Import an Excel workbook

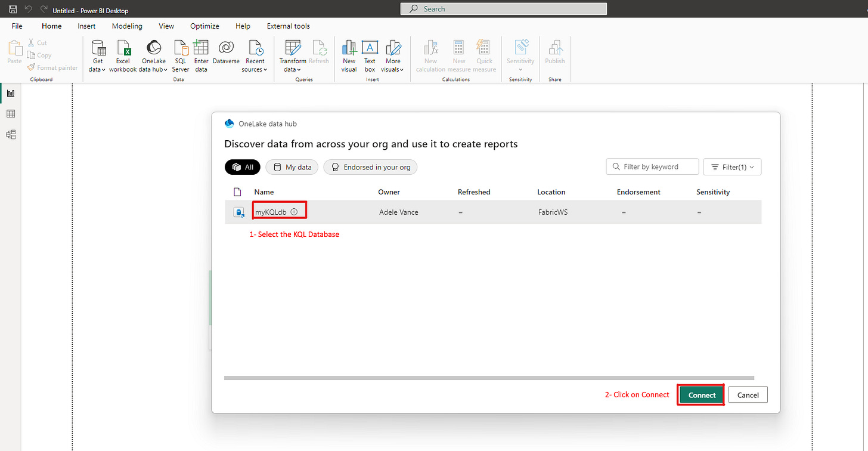point(123,55)
